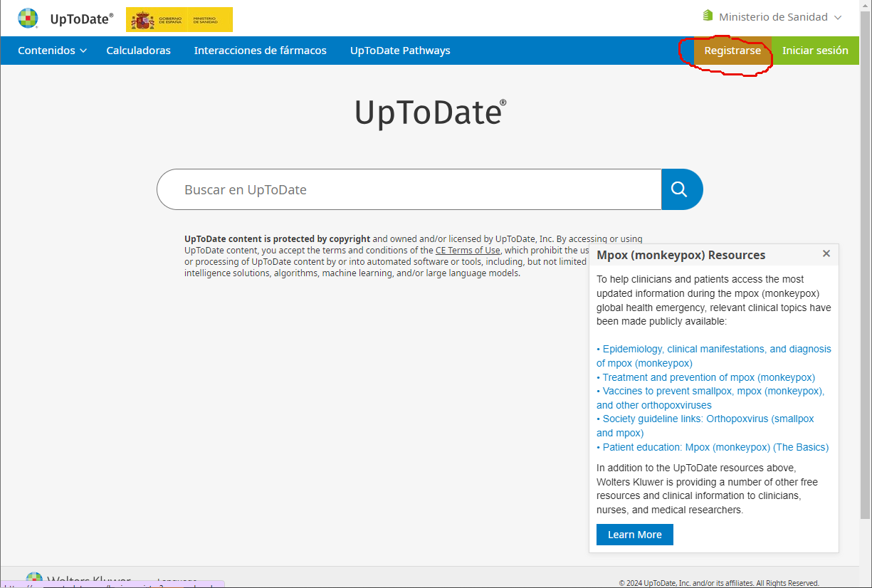Go to Interacciones de fármacos

260,51
